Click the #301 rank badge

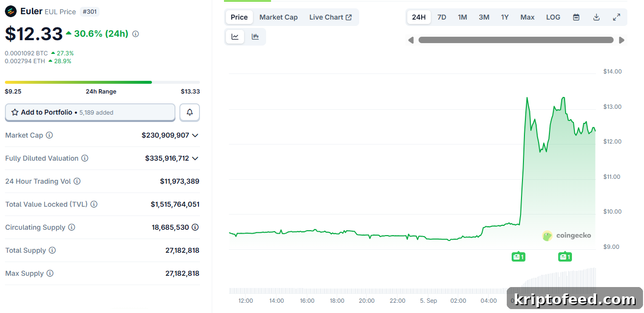tap(89, 11)
